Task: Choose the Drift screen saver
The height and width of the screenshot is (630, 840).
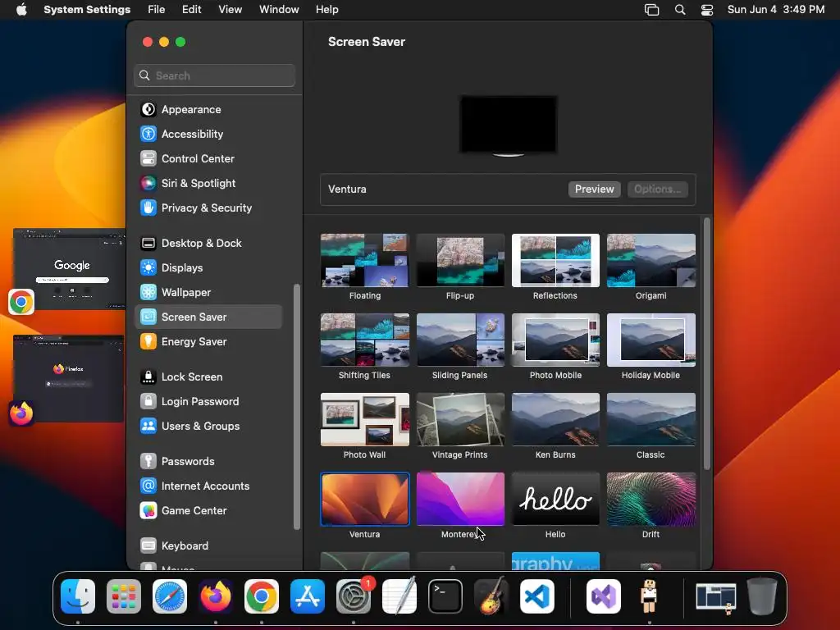Action: pyautogui.click(x=651, y=499)
